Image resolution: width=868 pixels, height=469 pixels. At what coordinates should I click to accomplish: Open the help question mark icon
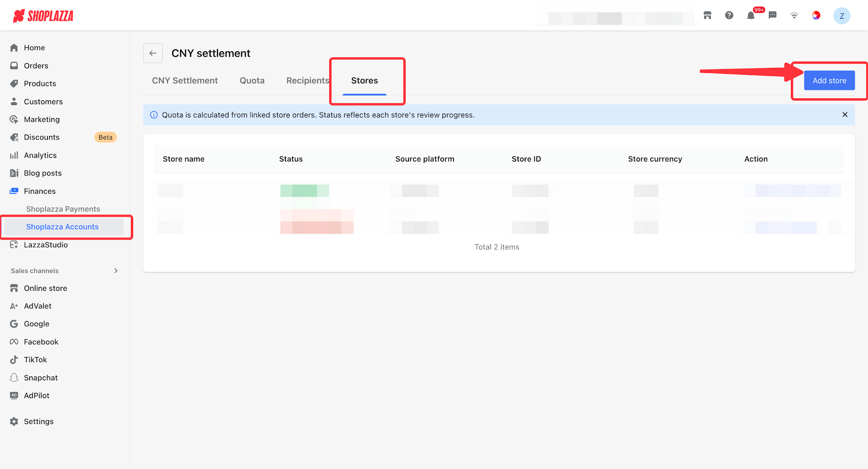tap(729, 15)
